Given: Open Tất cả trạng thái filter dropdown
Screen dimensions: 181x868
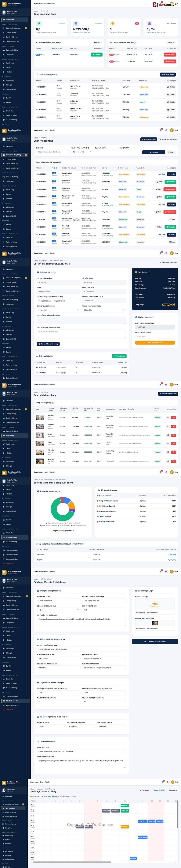Looking at the screenshot, I should (82, 152).
